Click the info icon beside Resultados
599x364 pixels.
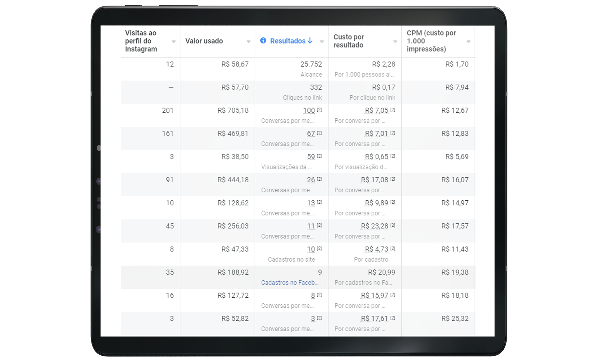point(263,41)
